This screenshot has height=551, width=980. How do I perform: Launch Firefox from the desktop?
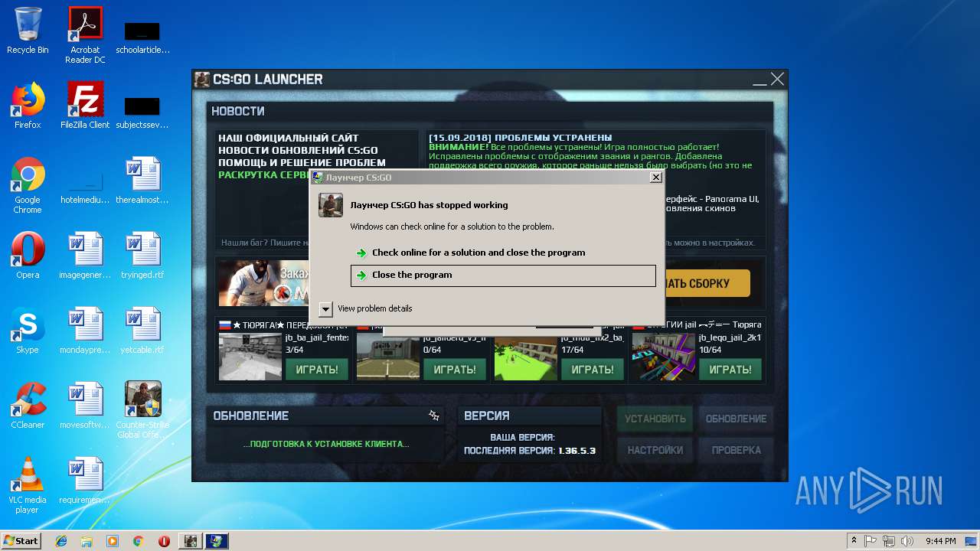(x=28, y=106)
